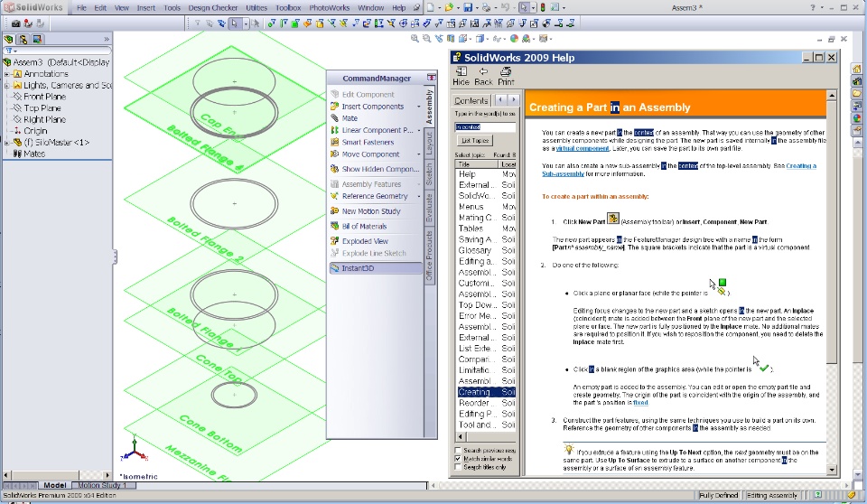Open the virtual component help link
This screenshot has width=867, height=504.
point(583,148)
